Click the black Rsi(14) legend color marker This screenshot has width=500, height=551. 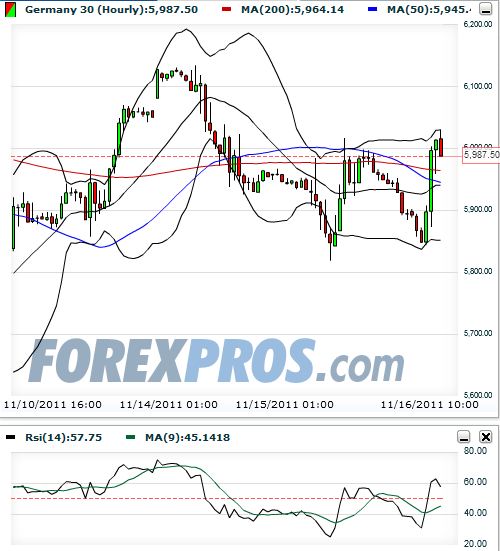(x=11, y=437)
